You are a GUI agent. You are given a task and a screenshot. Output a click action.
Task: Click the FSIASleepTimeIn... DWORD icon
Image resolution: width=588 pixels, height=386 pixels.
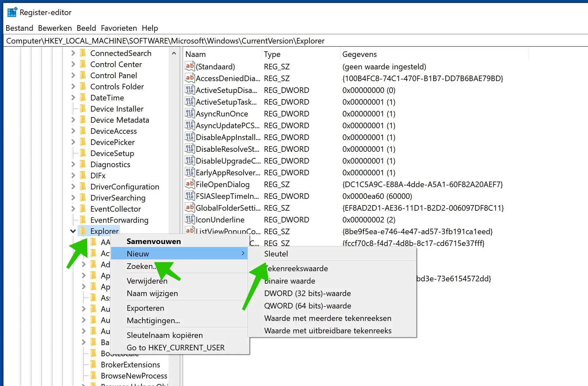point(190,196)
